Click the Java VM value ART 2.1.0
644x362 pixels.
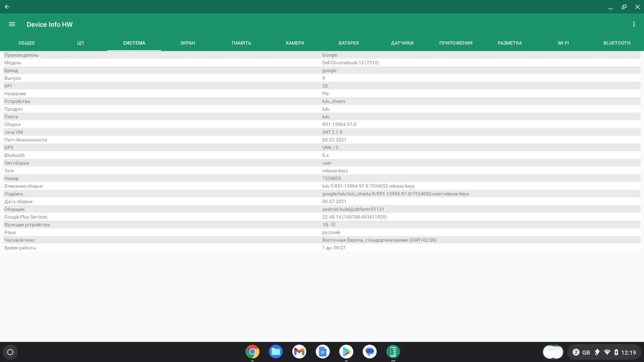point(332,132)
